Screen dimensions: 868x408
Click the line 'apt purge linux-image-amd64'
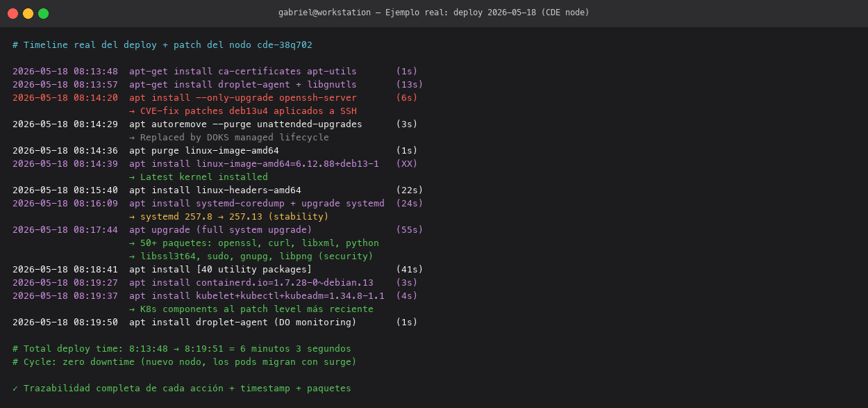[204, 151]
